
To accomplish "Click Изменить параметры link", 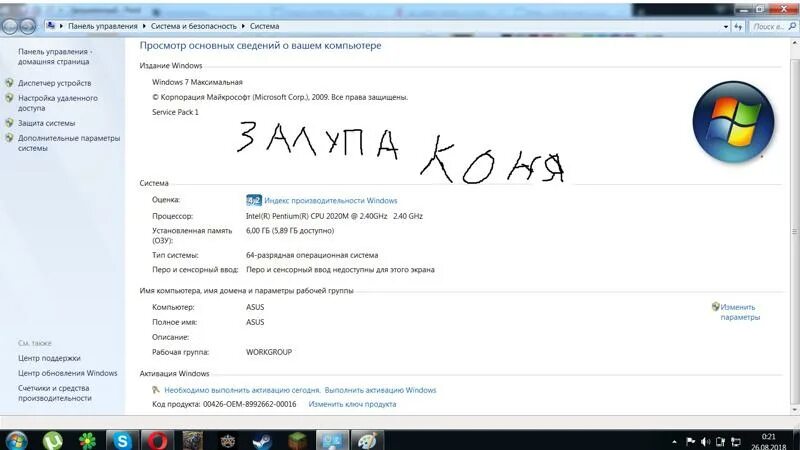I will coord(740,312).
